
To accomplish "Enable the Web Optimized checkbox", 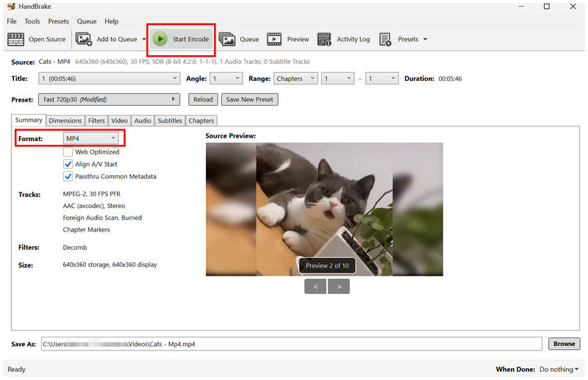I will (x=68, y=151).
